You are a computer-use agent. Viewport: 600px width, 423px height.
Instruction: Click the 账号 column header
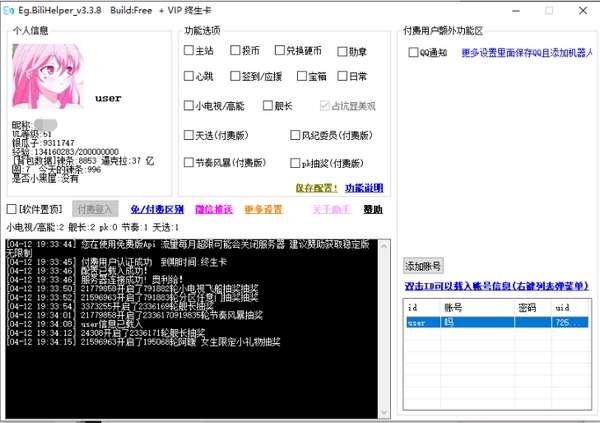tap(478, 307)
